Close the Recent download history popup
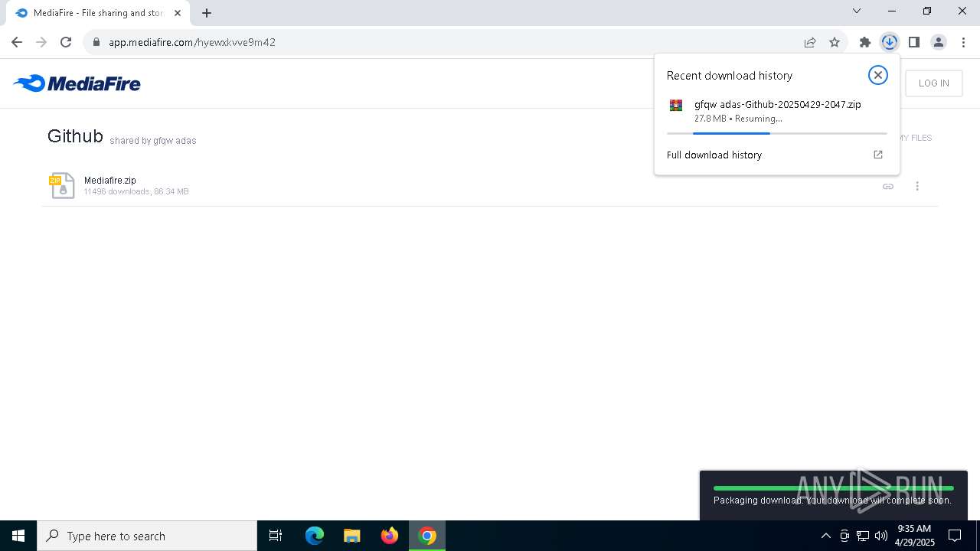Viewport: 980px width, 551px height. tap(877, 75)
